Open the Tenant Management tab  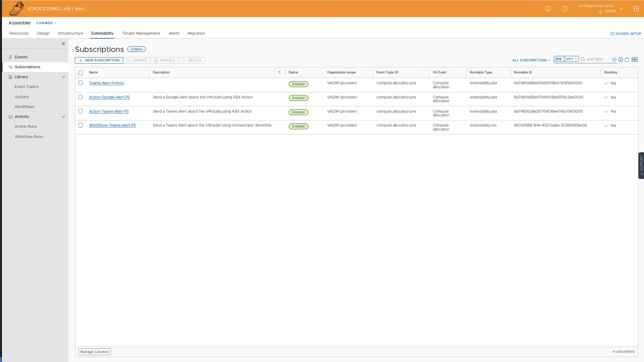[x=141, y=33]
